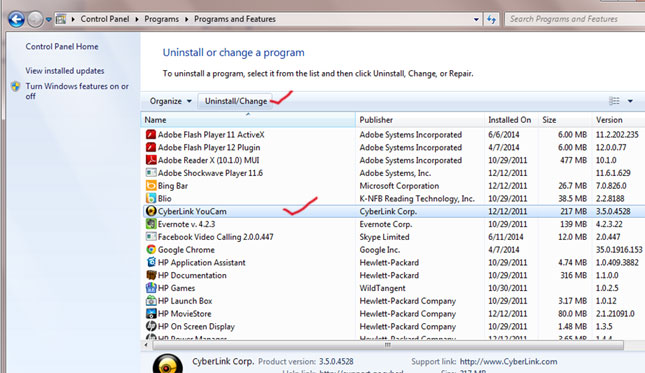Click the large CyberLink icon in details pane

[x=168, y=364]
